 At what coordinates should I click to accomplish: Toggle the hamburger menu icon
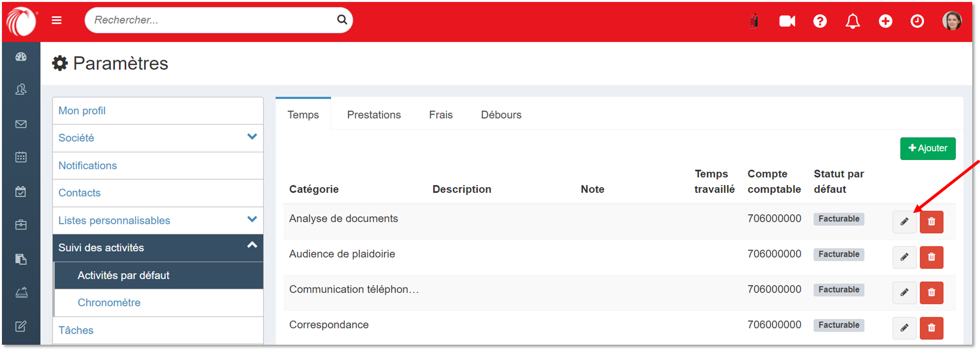(57, 20)
